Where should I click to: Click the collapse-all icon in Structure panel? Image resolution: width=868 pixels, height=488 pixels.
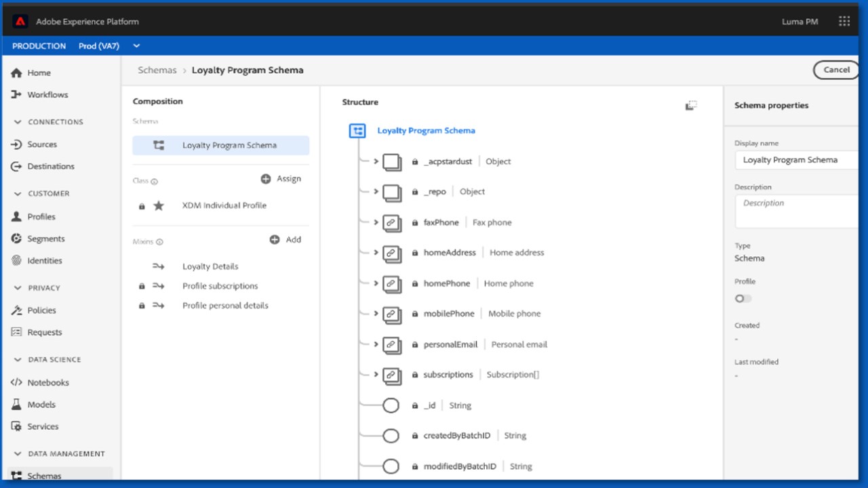[691, 105]
